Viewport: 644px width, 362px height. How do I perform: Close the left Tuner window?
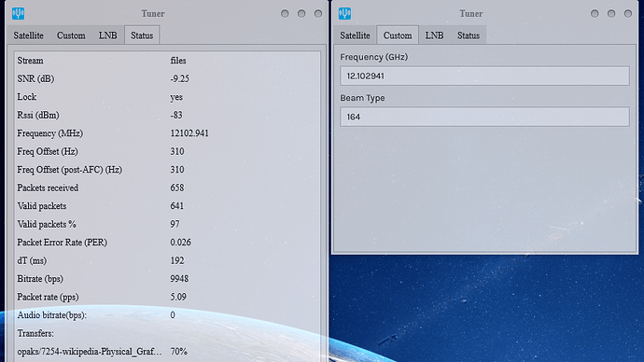click(318, 14)
